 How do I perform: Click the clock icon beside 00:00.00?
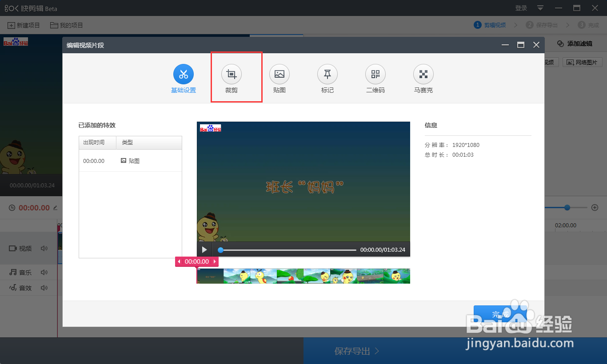[x=12, y=208]
